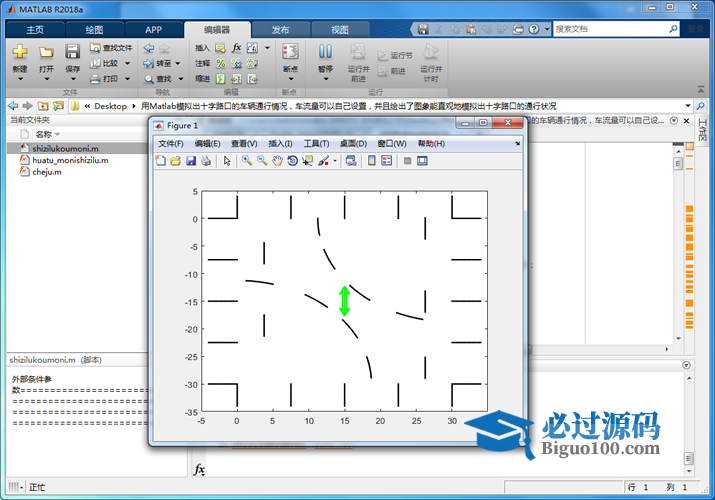Click the green double arrow in plot
The image size is (715, 500).
[x=344, y=301]
